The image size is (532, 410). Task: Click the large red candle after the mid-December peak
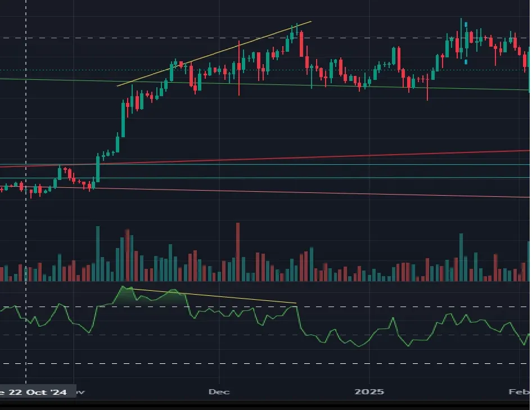tap(301, 44)
